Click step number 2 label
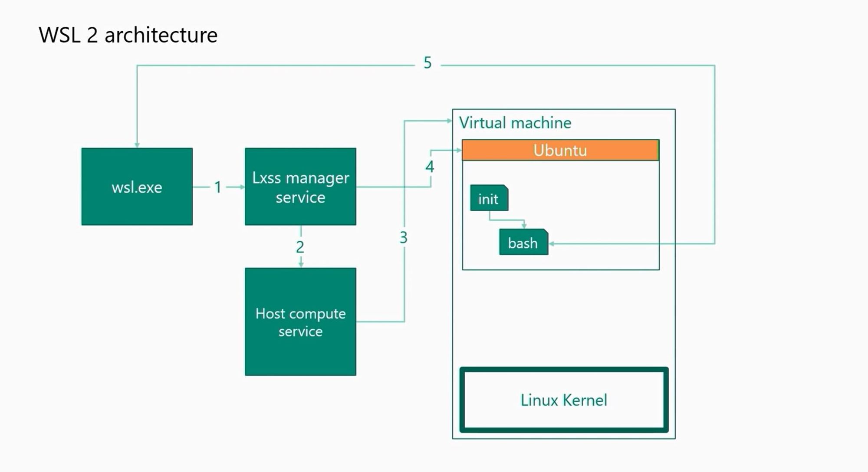The image size is (868, 472). 300,247
